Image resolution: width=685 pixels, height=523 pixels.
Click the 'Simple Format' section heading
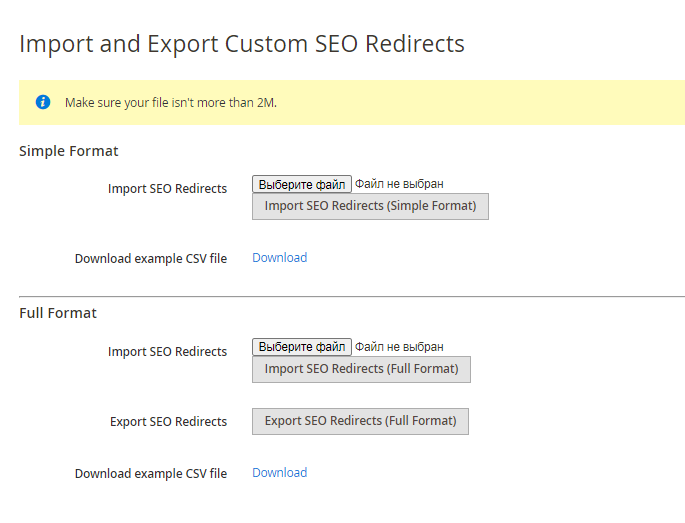69,151
